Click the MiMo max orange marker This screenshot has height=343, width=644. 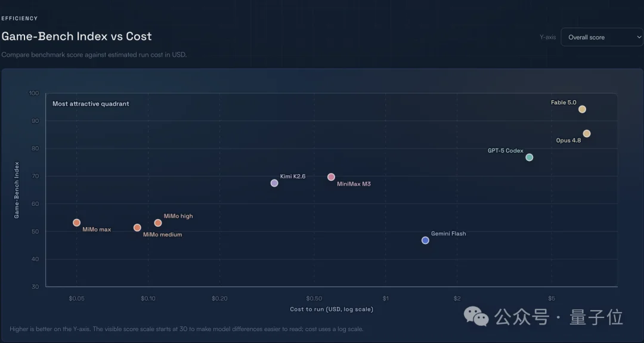(76, 223)
